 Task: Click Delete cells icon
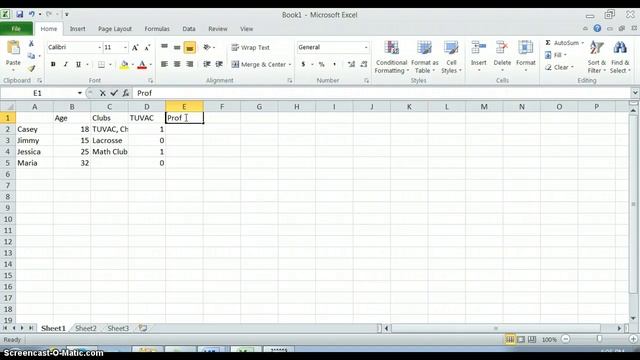click(502, 48)
